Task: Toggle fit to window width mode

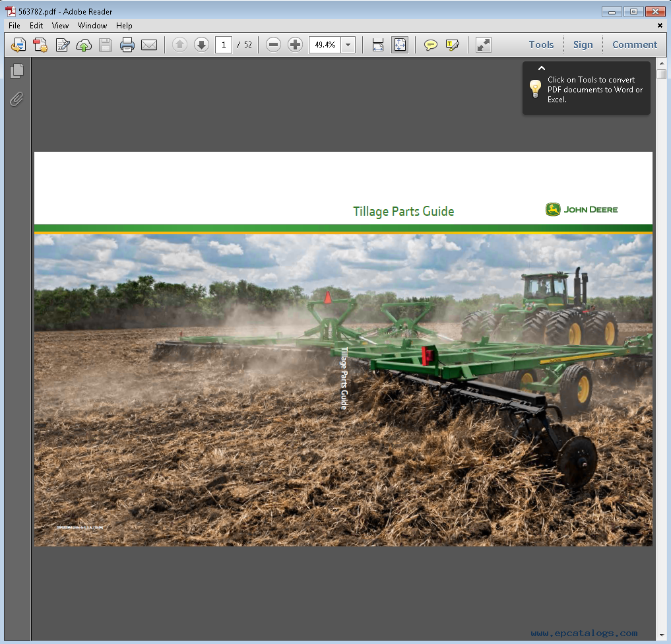Action: click(378, 45)
